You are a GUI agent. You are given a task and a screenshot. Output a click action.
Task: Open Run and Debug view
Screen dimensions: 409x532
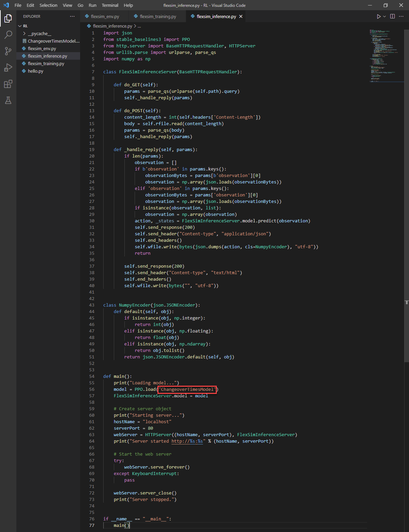[8, 68]
